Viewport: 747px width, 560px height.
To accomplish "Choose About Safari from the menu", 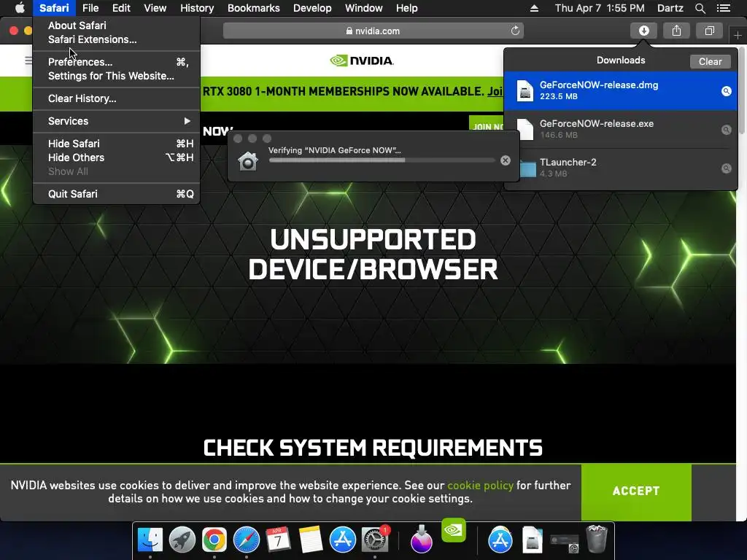I will [x=116, y=26].
